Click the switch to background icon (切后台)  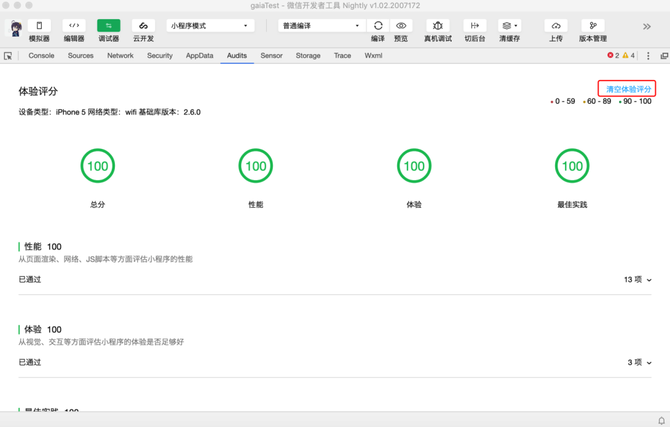tap(474, 26)
